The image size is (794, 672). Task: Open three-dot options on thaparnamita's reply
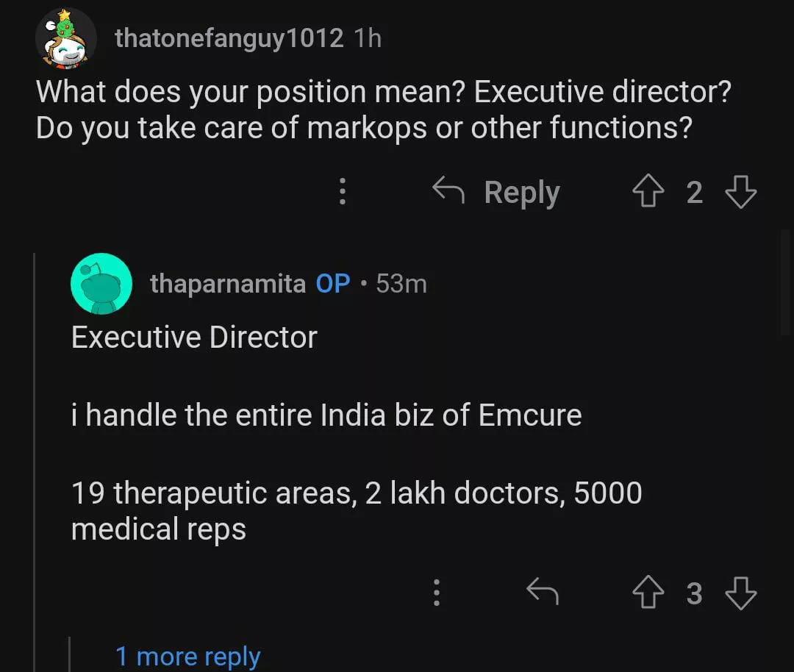coord(436,593)
